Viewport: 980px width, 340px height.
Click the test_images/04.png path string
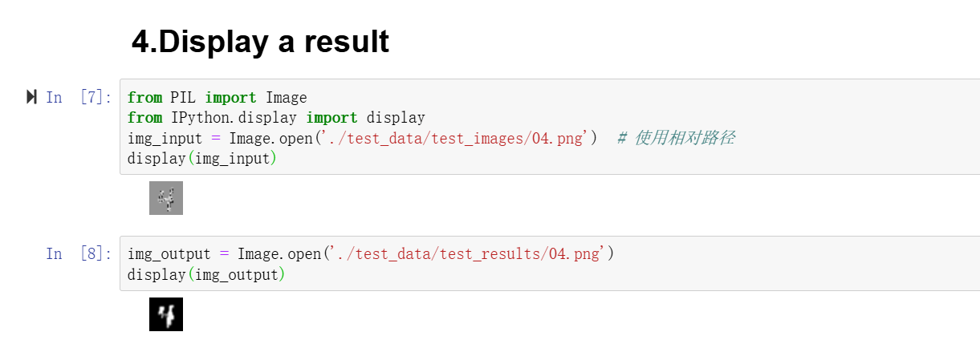click(457, 138)
